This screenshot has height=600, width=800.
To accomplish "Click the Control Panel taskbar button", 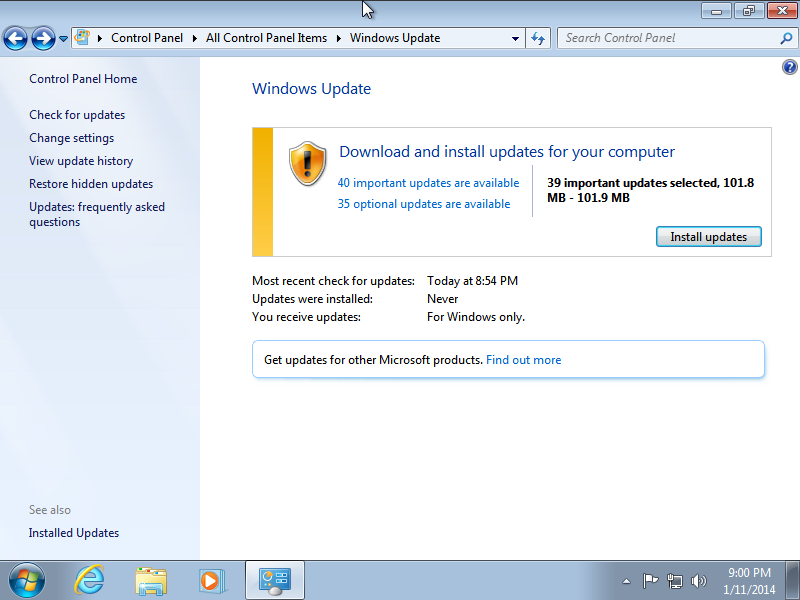I will point(275,580).
